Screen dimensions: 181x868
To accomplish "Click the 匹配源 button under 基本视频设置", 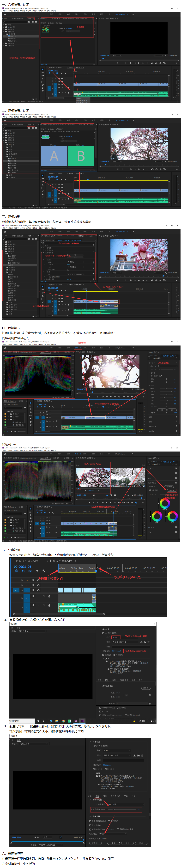I will (146, 688).
